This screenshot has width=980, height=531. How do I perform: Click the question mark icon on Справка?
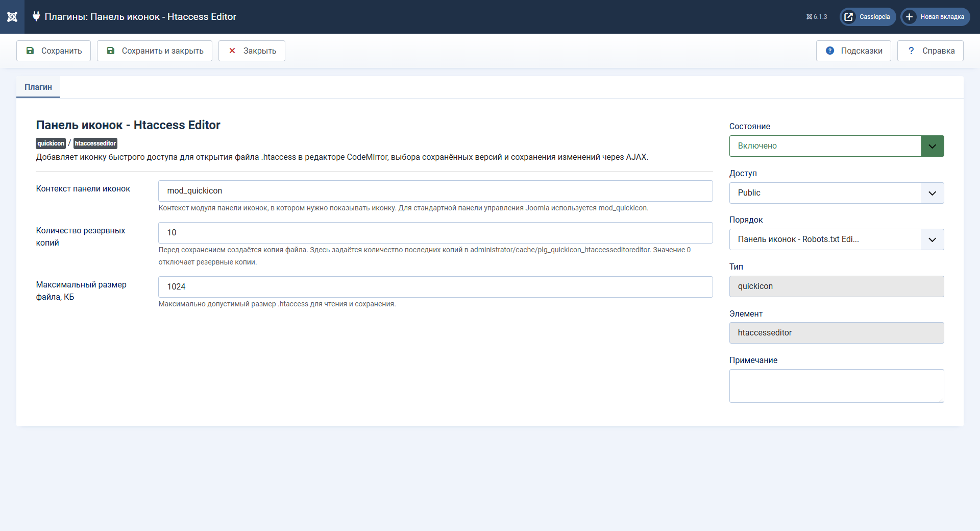click(911, 51)
